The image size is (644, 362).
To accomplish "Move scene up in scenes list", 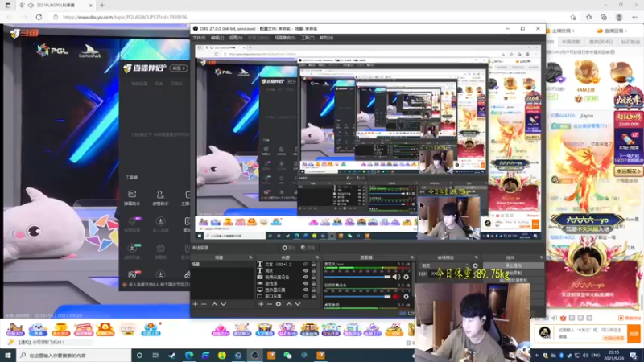I will pos(214,304).
